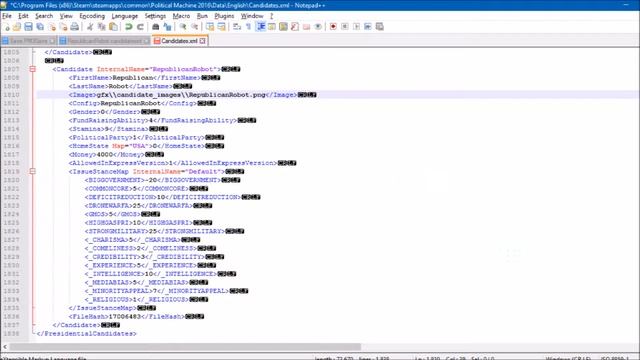The width and height of the screenshot is (640, 360).
Task: Toggle the Function List icon
Action: click(x=294, y=27)
